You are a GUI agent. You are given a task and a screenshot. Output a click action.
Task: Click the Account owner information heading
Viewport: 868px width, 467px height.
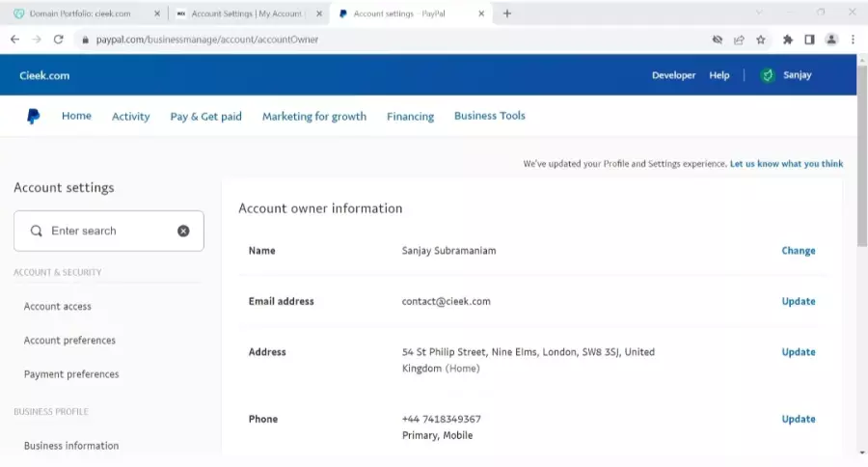(x=320, y=208)
